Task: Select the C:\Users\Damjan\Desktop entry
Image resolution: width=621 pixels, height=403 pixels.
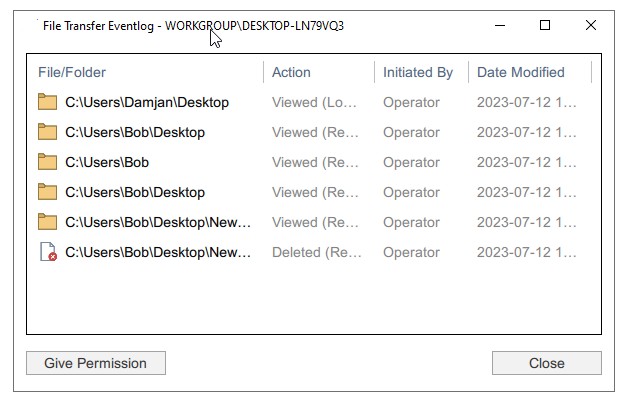Action: (x=147, y=102)
